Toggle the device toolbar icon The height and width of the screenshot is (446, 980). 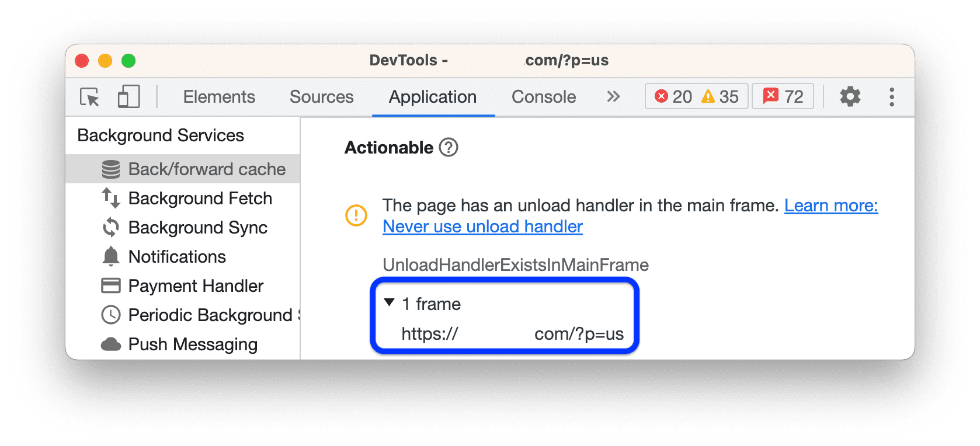click(x=128, y=97)
